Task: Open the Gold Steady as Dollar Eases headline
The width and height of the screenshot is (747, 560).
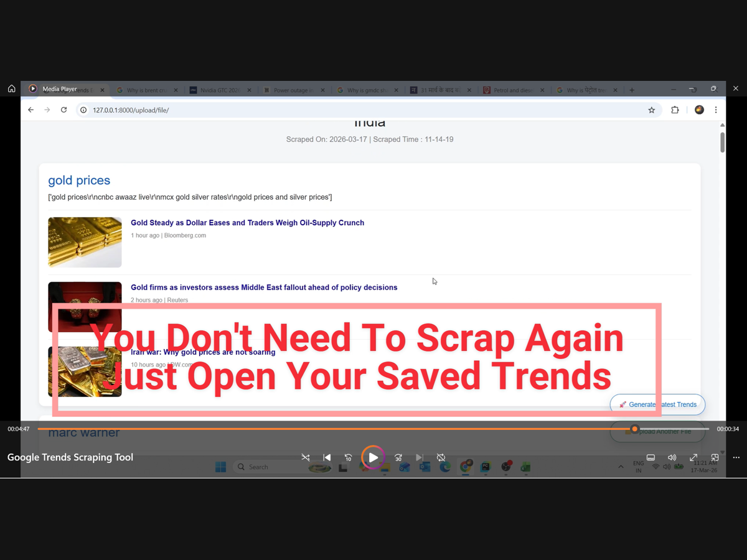Action: 247,223
